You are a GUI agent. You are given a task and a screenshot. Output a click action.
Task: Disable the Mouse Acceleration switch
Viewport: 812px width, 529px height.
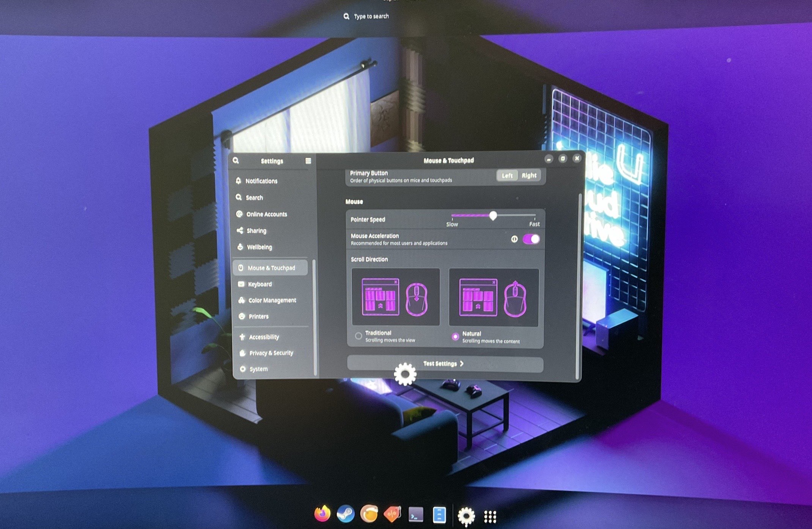(531, 239)
